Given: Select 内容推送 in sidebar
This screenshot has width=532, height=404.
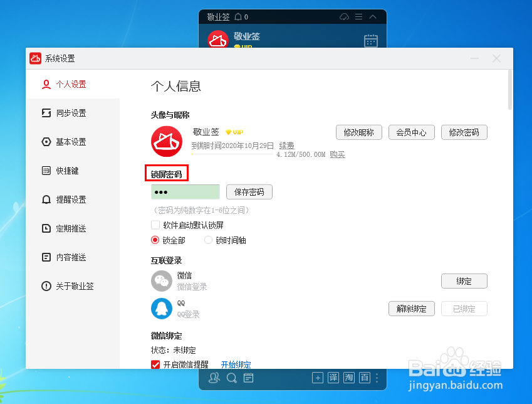Looking at the screenshot, I should [73, 257].
